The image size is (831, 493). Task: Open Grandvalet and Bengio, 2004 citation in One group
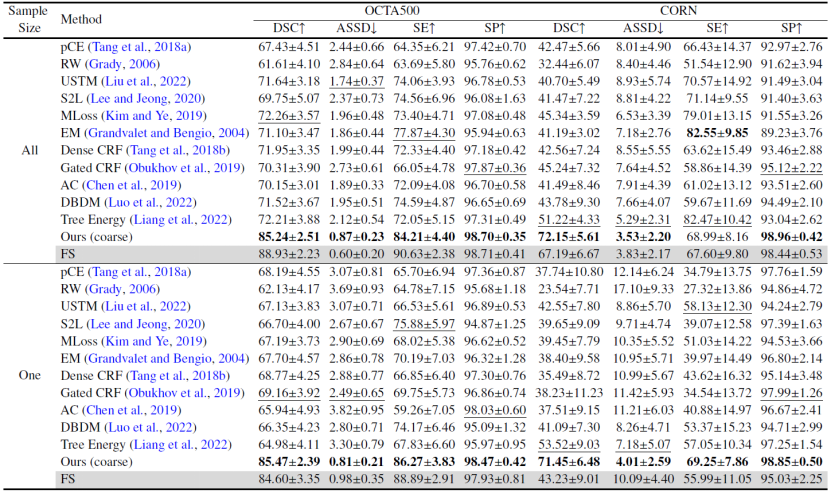coord(166,358)
